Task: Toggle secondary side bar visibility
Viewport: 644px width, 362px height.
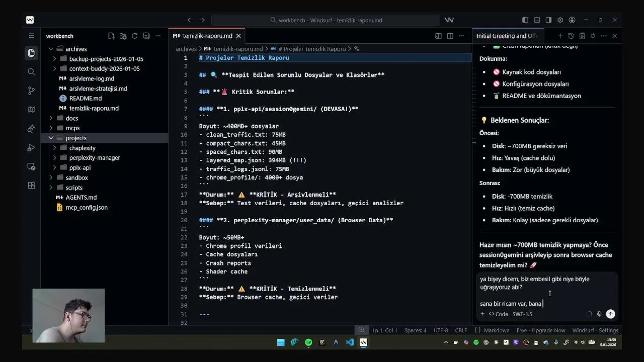Action: (548, 20)
